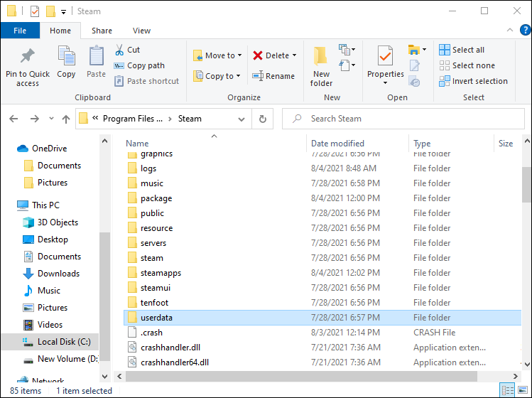
Task: Create a New folder
Action: tap(321, 67)
